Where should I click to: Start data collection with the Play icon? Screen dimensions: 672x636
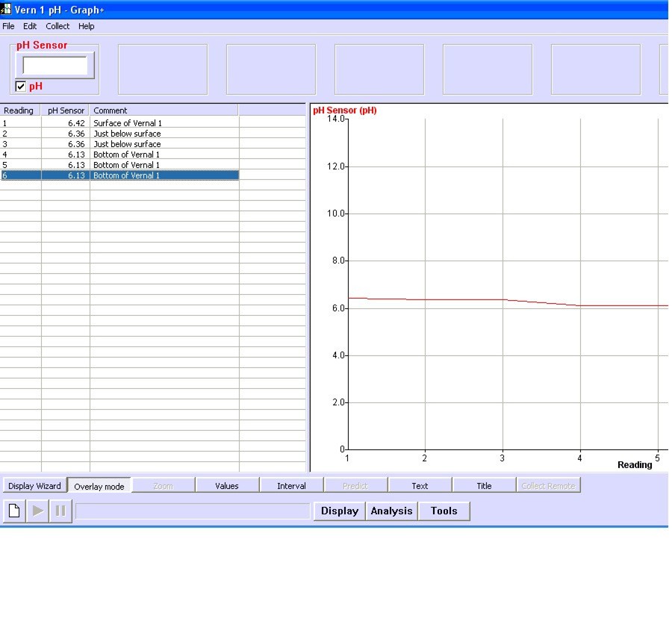coord(36,511)
